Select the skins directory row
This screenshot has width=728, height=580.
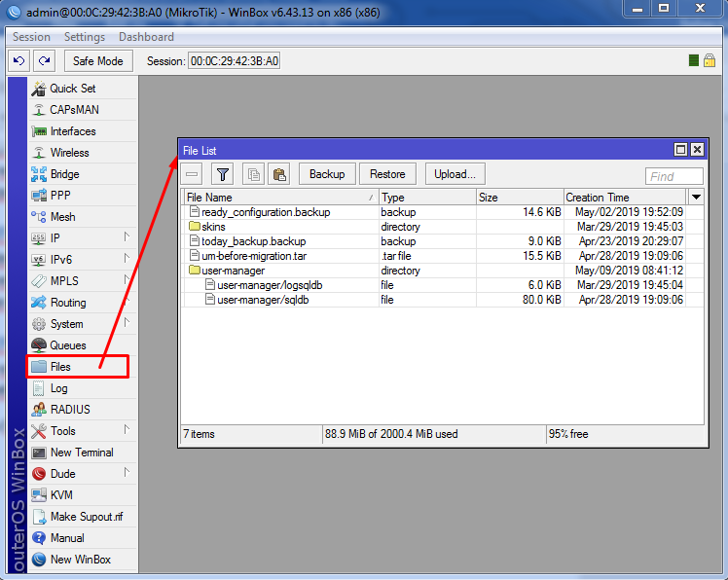[444, 227]
